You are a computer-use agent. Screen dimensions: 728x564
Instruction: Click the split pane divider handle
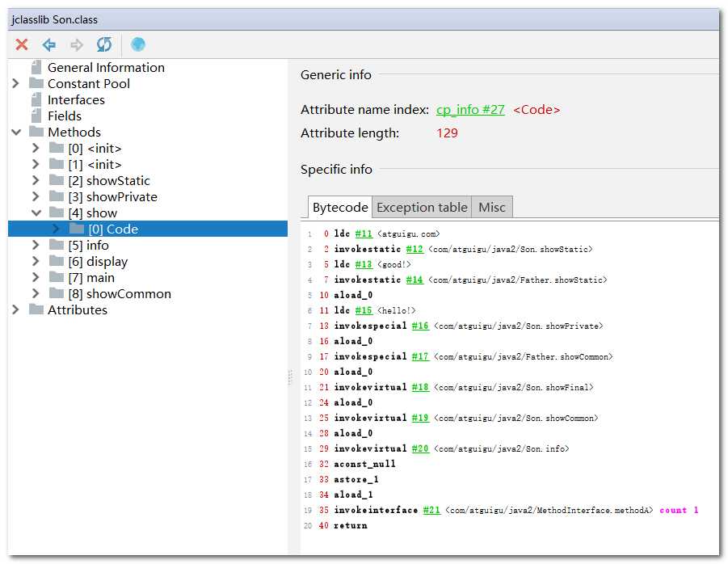click(289, 378)
